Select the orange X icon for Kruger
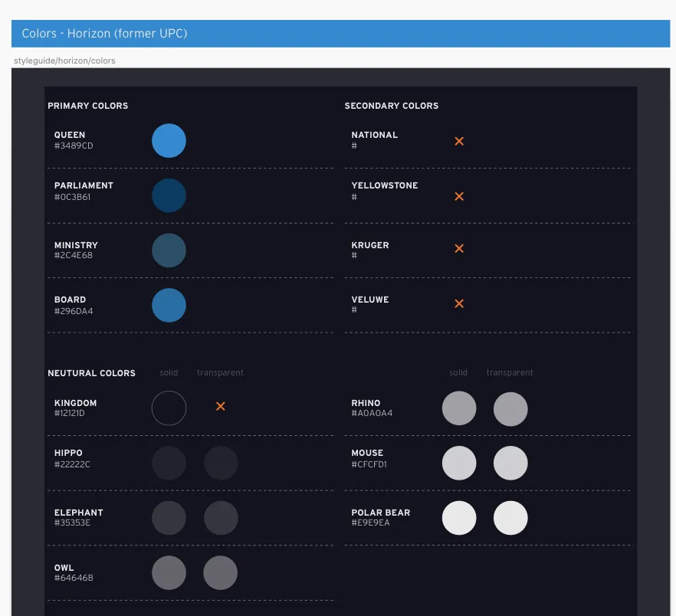Viewport: 676px width, 616px height. click(459, 248)
